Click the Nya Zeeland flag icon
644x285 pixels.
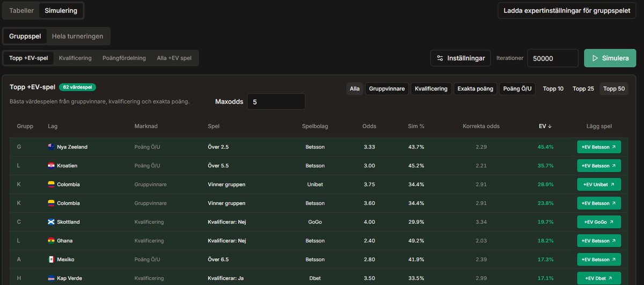(52, 147)
